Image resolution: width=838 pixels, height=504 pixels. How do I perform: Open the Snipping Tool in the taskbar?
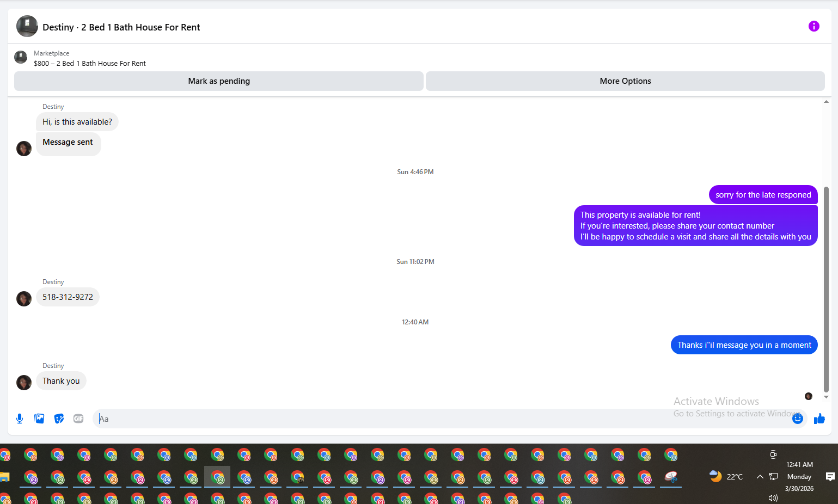671,477
